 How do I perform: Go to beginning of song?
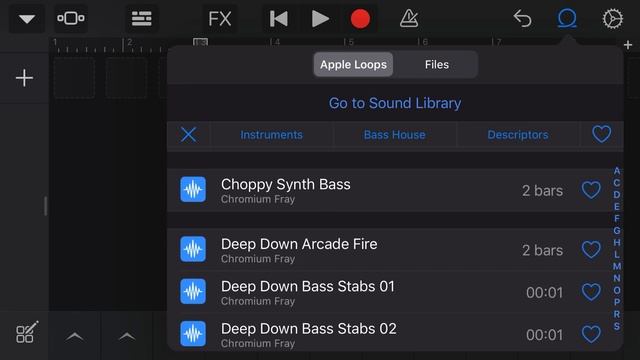(279, 19)
